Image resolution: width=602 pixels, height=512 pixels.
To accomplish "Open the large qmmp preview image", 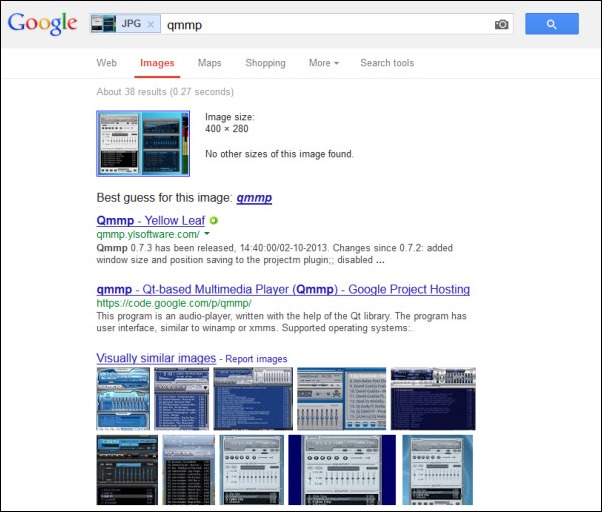I will point(143,144).
